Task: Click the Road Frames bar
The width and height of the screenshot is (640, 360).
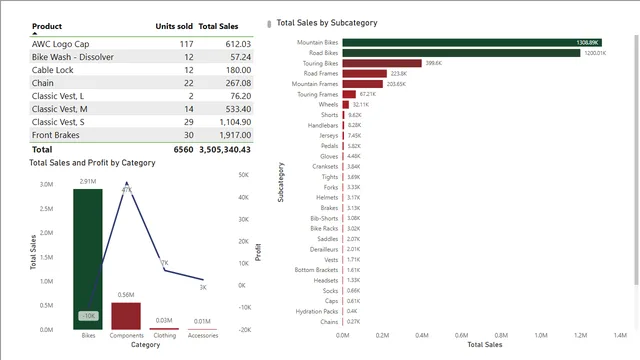Action: (x=364, y=73)
